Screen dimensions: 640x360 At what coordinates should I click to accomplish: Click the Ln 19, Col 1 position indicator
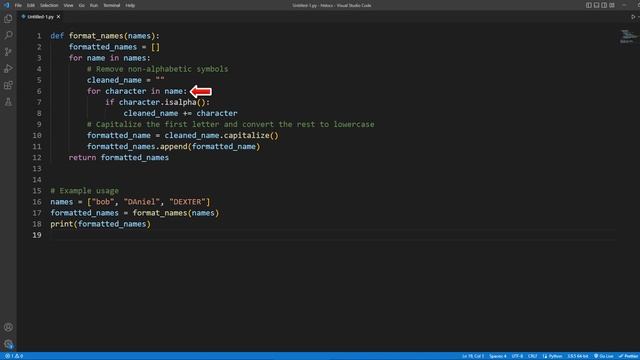coord(473,356)
